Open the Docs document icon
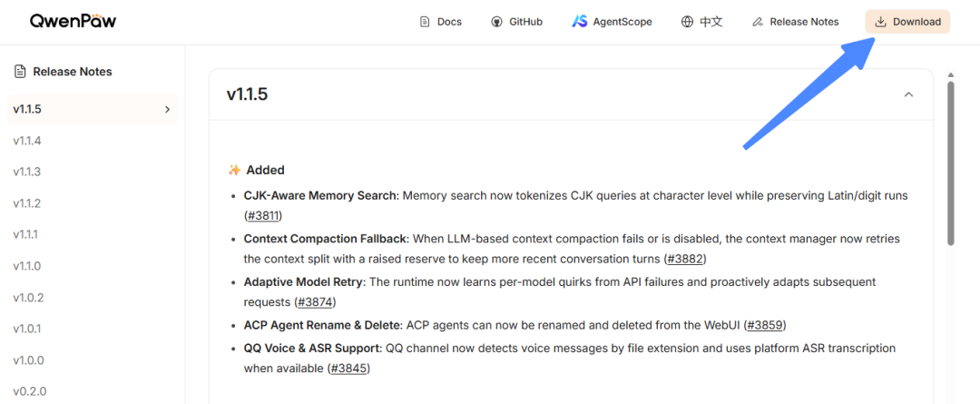Screen dimensions: 980x404 (425, 22)
